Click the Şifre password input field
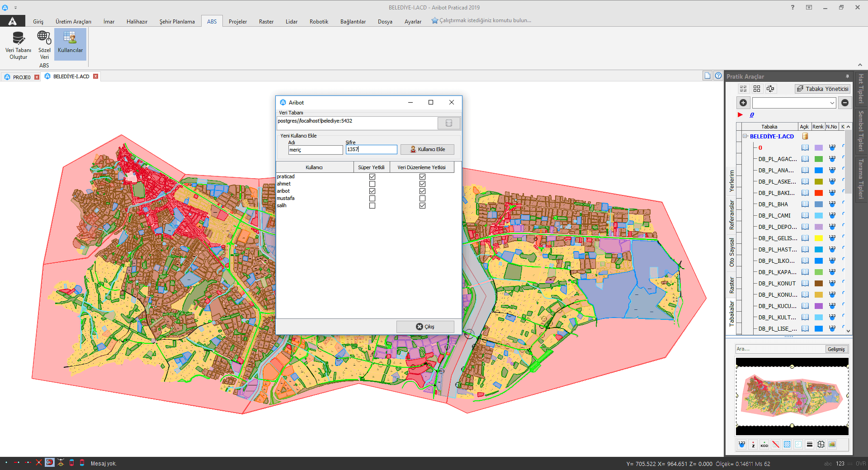The image size is (868, 470). [371, 150]
